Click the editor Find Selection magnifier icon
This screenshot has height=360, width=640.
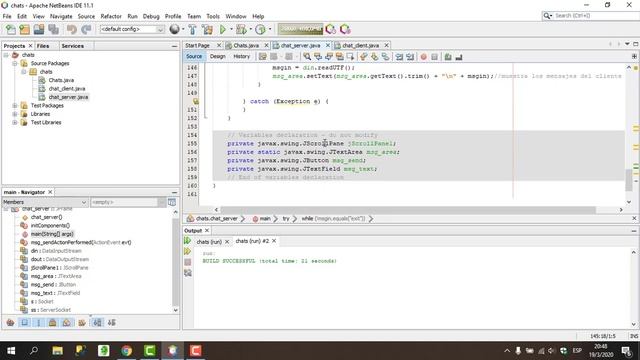(307, 57)
